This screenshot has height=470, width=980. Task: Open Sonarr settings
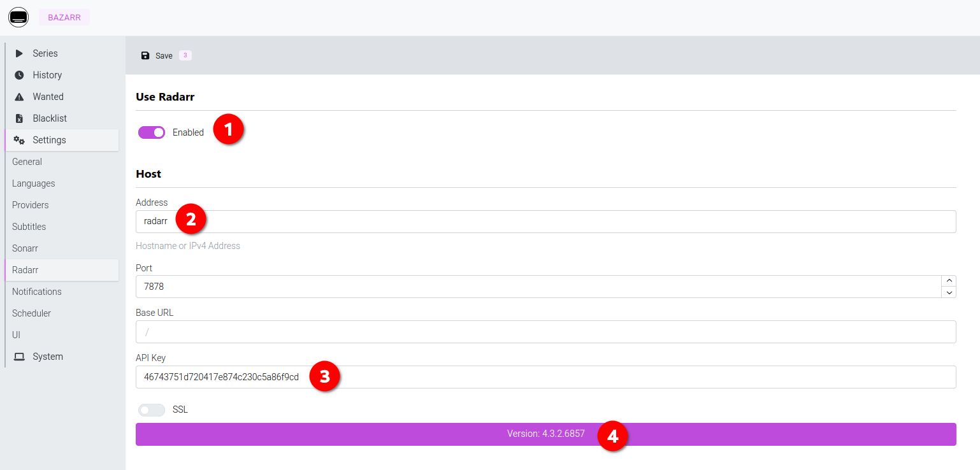[x=62, y=248]
